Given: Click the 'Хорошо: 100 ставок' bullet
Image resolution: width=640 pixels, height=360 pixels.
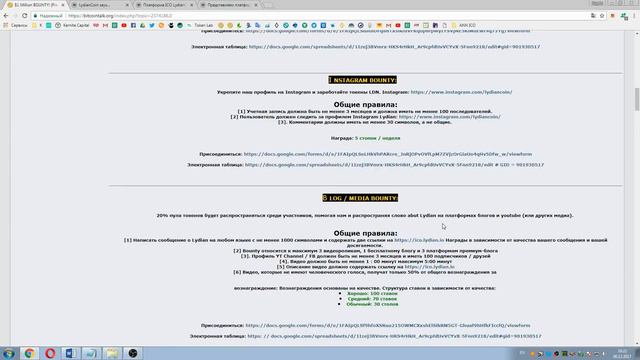Looking at the screenshot, I should 372,293.
